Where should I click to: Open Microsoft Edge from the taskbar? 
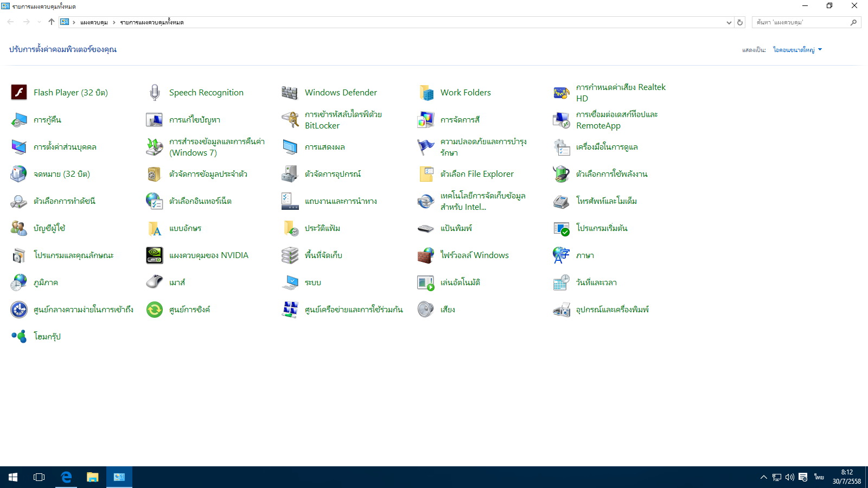pyautogui.click(x=66, y=477)
